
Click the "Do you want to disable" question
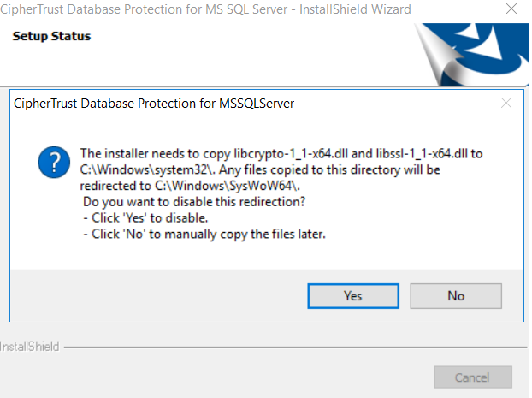pos(194,202)
